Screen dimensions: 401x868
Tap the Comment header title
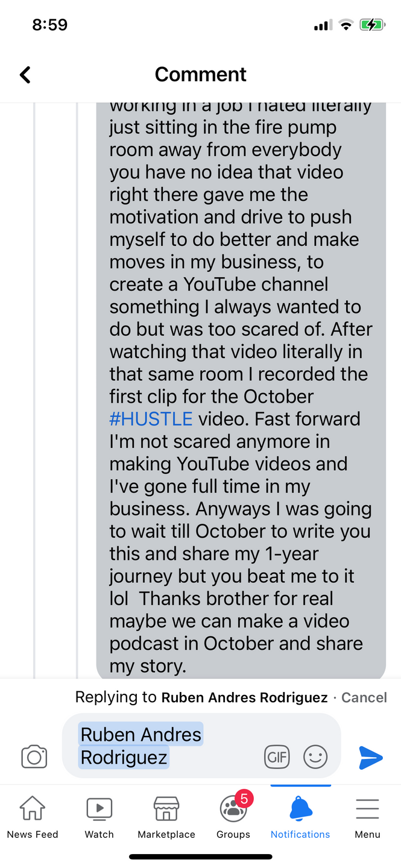tap(200, 74)
